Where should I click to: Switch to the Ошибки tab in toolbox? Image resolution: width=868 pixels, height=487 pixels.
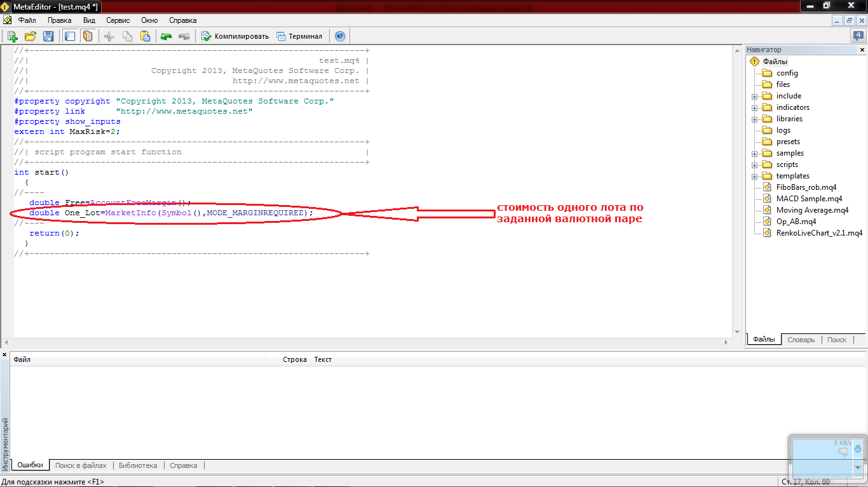[x=30, y=465]
